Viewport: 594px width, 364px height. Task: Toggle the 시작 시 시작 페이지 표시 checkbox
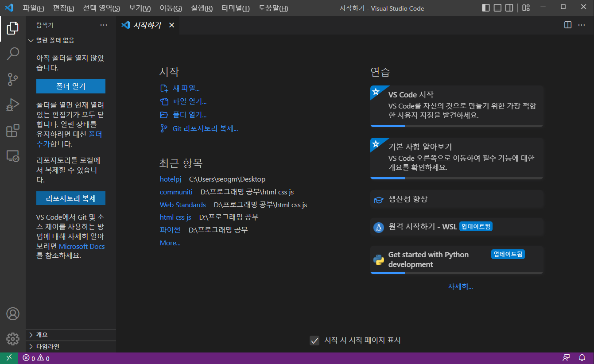[314, 341]
